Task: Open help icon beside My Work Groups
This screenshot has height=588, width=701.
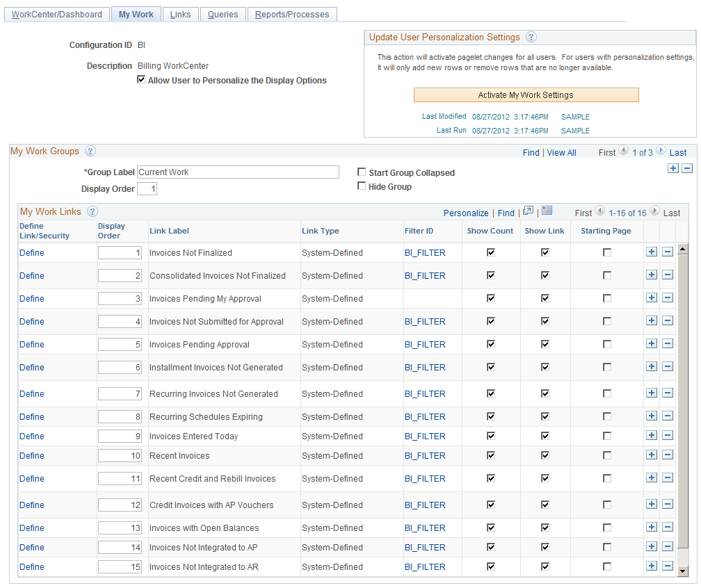Action: 90,151
